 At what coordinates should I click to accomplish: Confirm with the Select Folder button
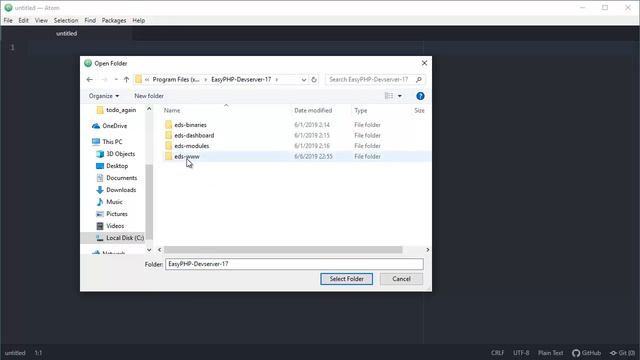tap(347, 279)
